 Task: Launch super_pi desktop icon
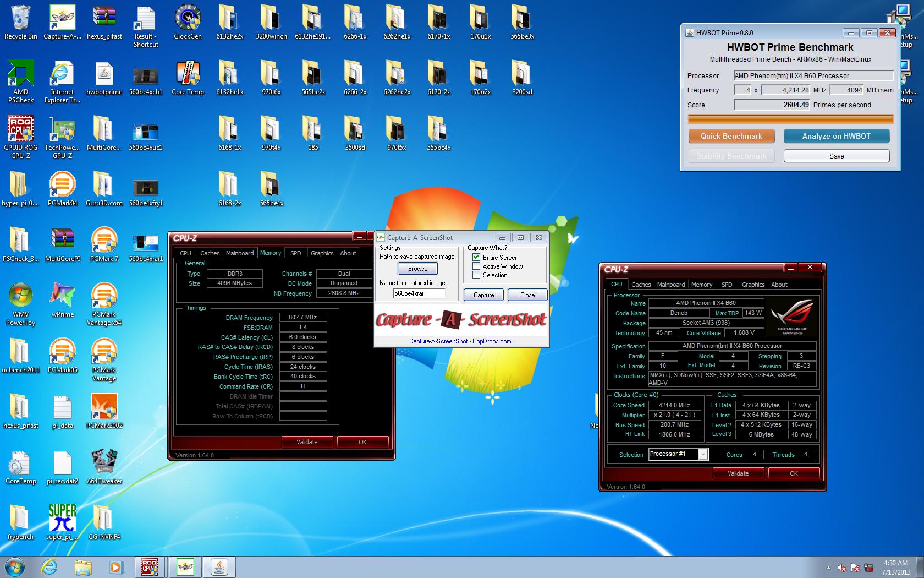[x=62, y=523]
